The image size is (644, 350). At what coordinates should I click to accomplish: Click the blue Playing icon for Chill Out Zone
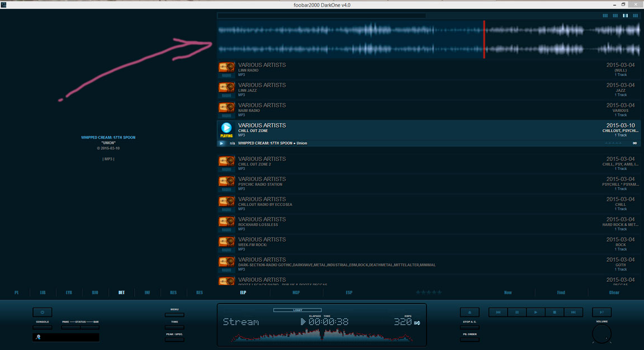pyautogui.click(x=226, y=129)
